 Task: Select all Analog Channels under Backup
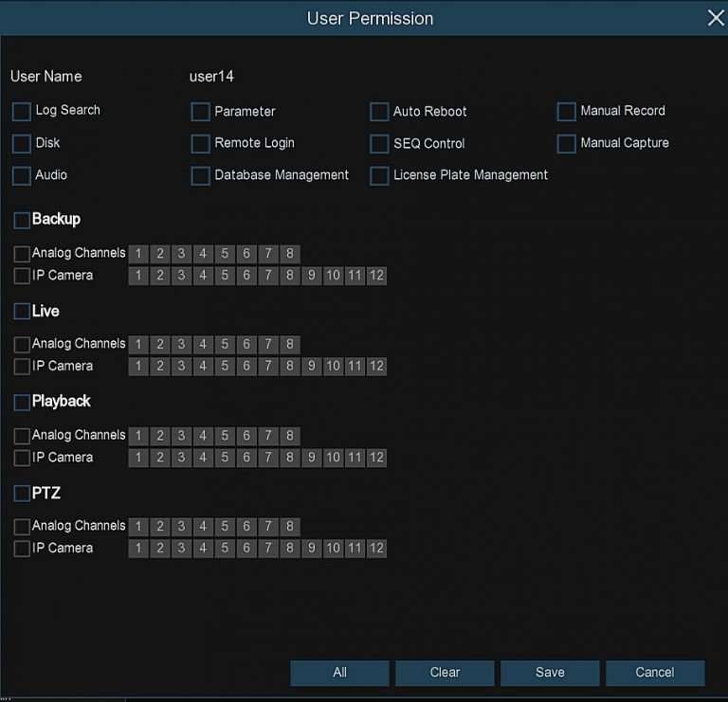22,254
